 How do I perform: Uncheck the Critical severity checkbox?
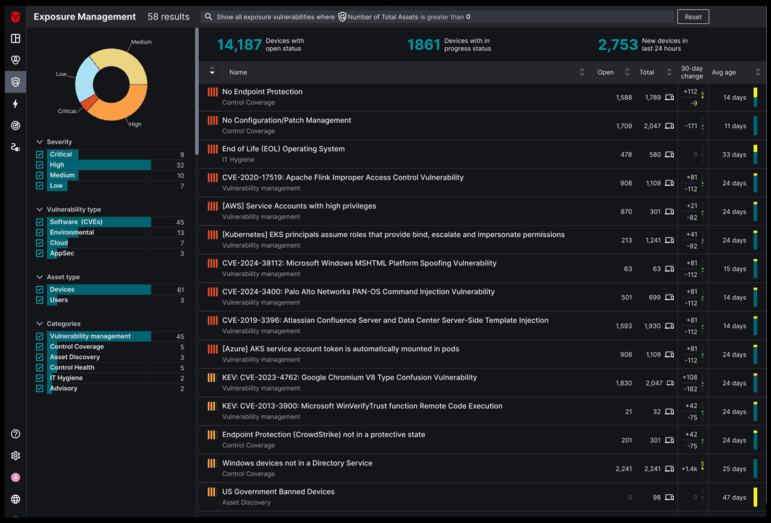(x=40, y=155)
